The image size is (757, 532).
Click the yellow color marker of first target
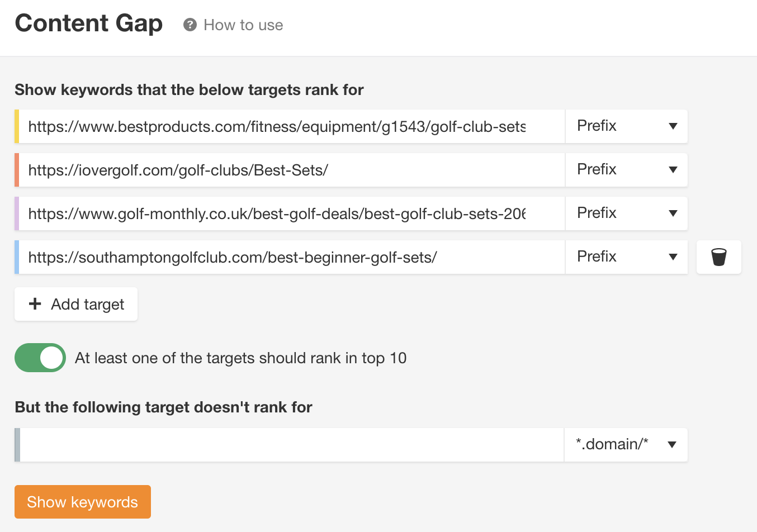[17, 126]
